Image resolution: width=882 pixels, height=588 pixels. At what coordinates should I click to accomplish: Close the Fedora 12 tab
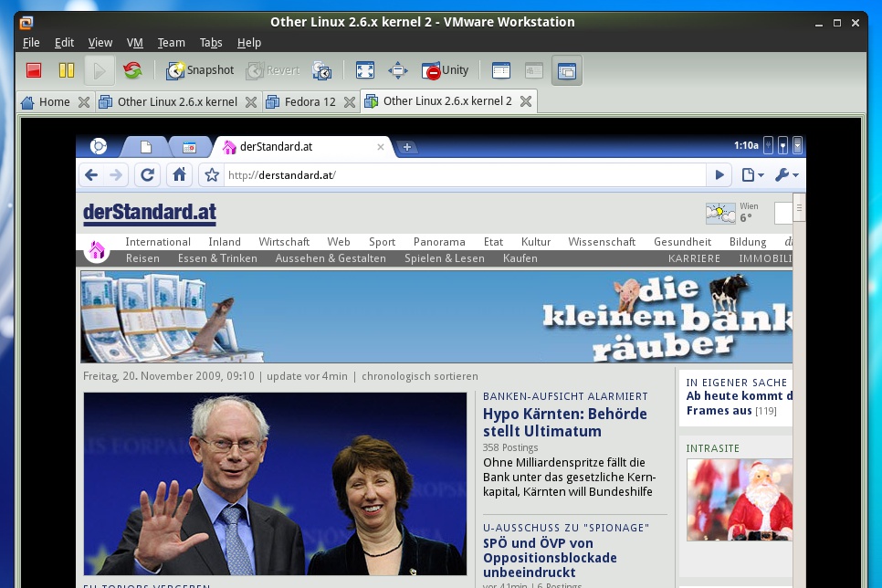pyautogui.click(x=350, y=102)
